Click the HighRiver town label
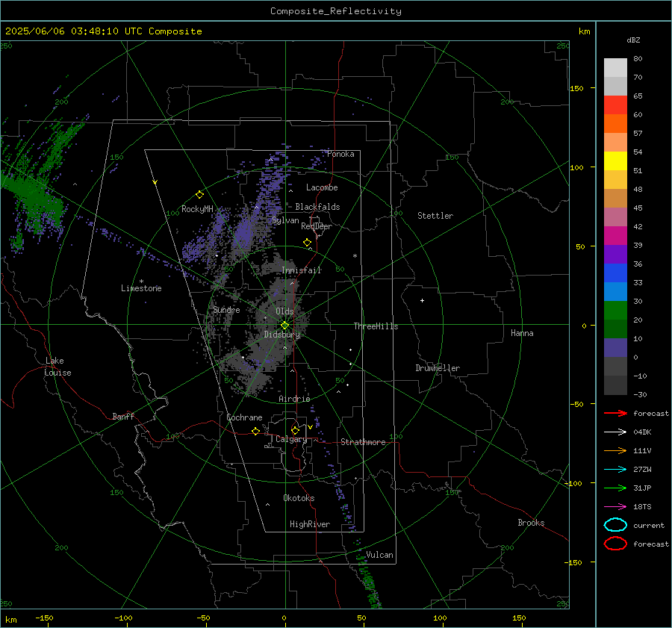 310,524
